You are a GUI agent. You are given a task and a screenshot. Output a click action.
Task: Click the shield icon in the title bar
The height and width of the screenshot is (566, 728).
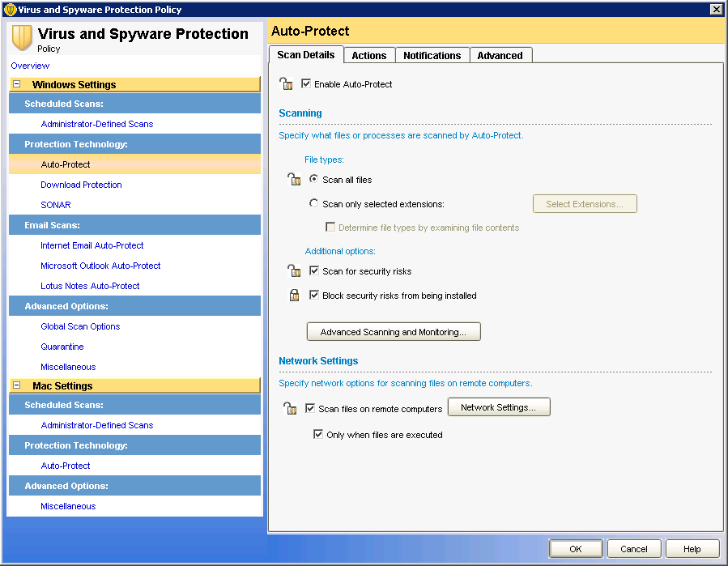click(x=10, y=9)
